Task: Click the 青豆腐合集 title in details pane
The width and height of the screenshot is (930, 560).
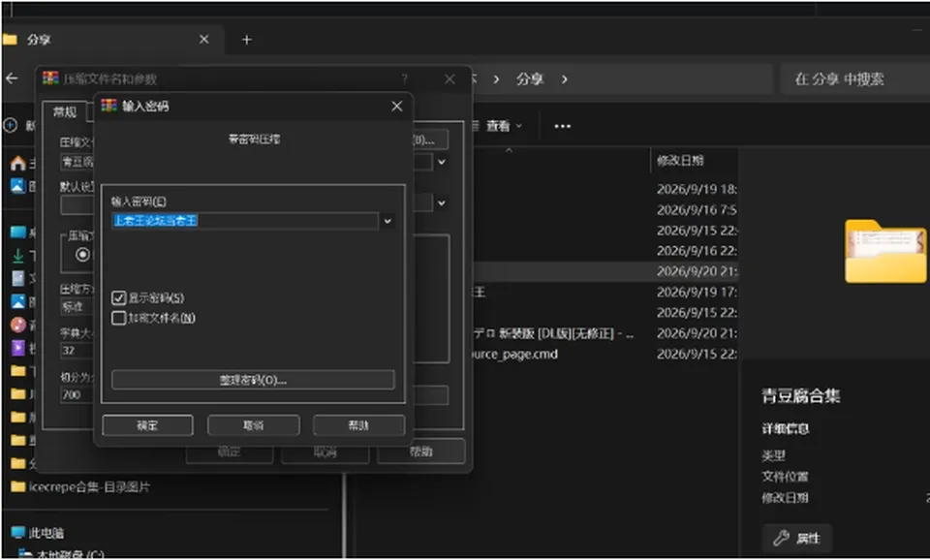Action: tap(801, 396)
